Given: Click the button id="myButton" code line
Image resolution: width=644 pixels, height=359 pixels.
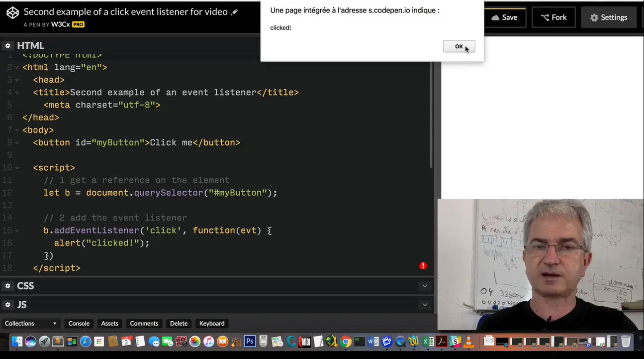Looking at the screenshot, I should 137,142.
